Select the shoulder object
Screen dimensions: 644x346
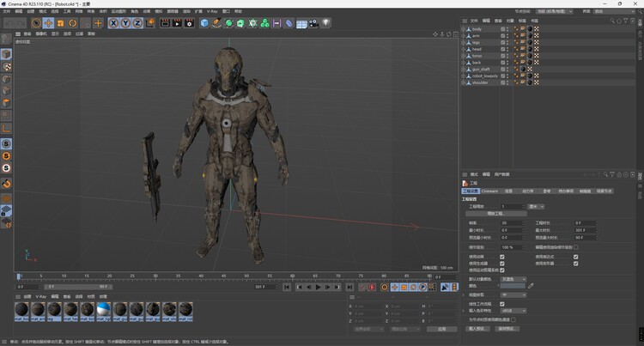click(x=480, y=82)
